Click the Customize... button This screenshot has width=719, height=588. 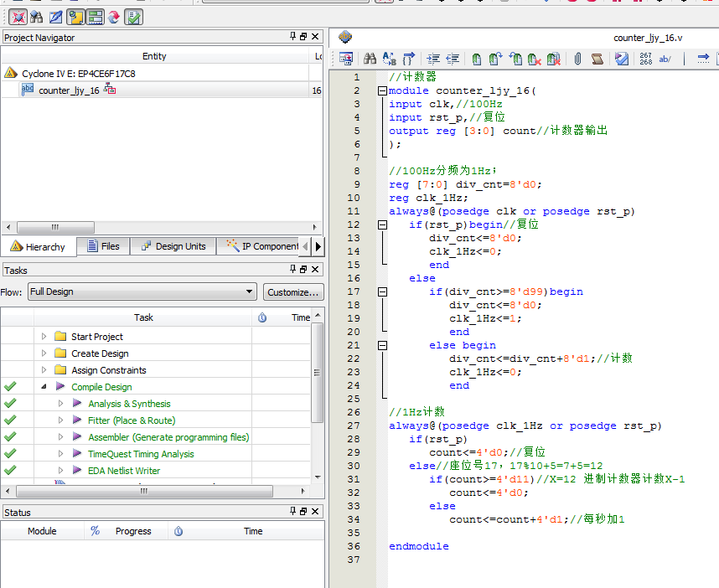(292, 291)
